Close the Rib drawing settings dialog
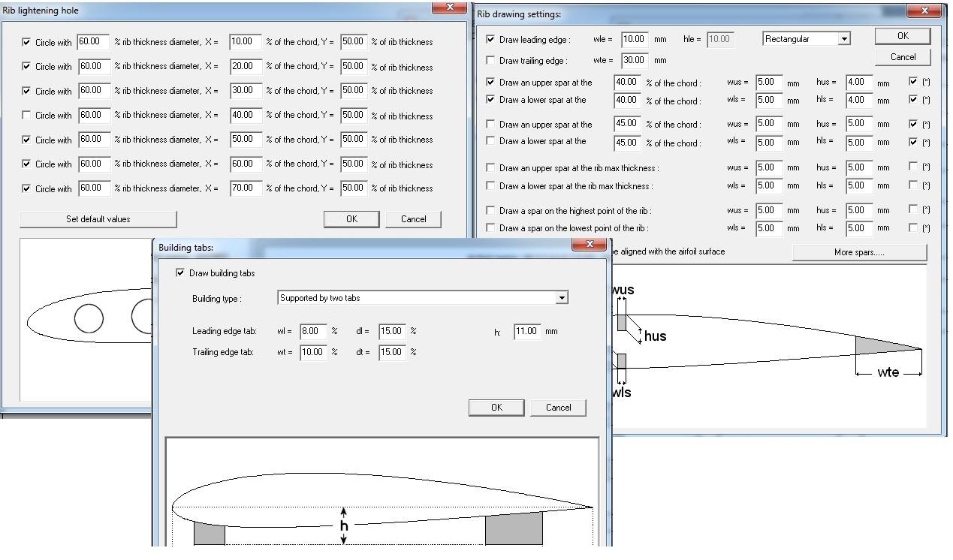The height and width of the screenshot is (560, 953). [x=924, y=11]
